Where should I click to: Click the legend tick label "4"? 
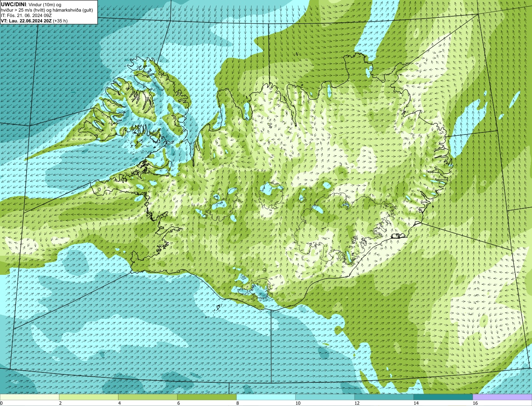(119, 403)
